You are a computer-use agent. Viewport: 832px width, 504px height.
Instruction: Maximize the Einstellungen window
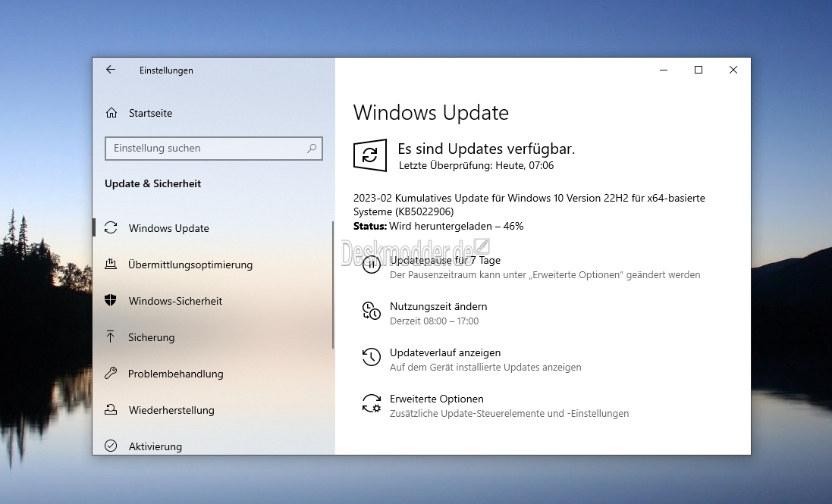699,70
